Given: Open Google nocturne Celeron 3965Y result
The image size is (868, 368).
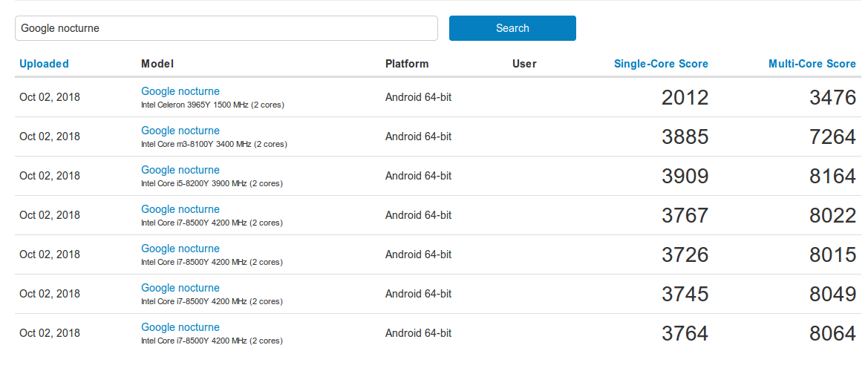Looking at the screenshot, I should (180, 91).
